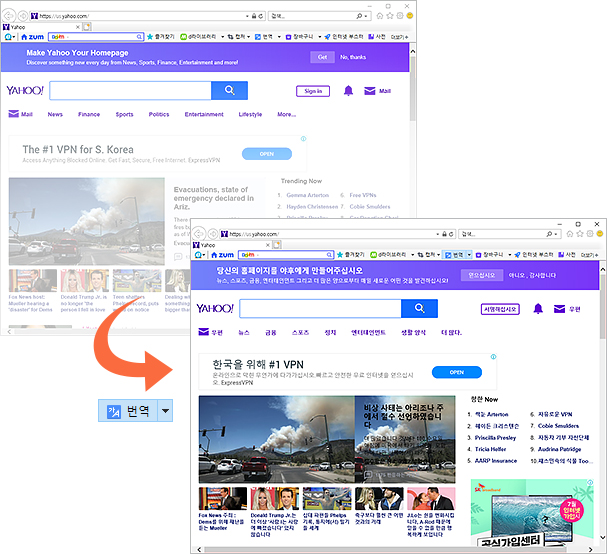Image resolution: width=607 pixels, height=554 pixels.
Task: Open the 뉴스 nav item in translated page
Action: coord(243,332)
